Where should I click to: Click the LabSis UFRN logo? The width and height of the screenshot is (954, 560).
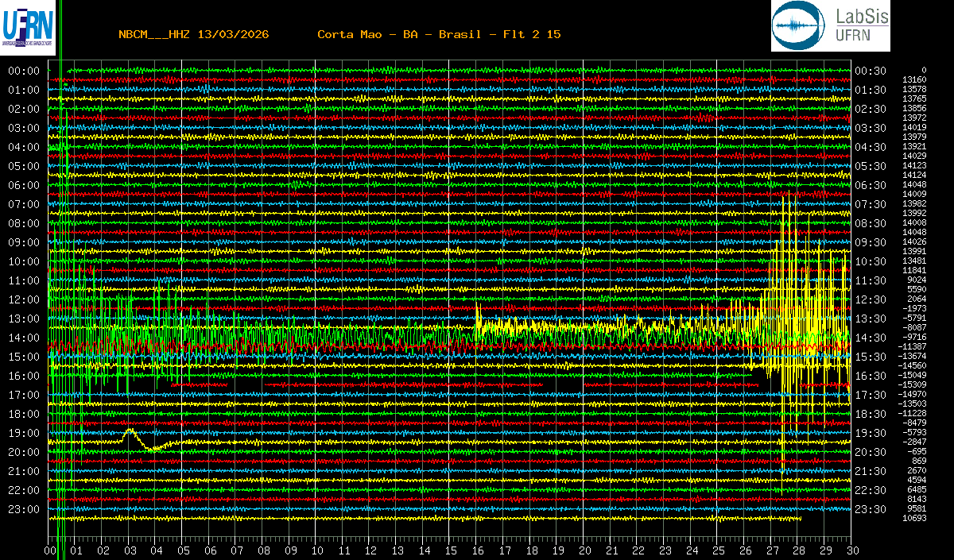tap(830, 25)
